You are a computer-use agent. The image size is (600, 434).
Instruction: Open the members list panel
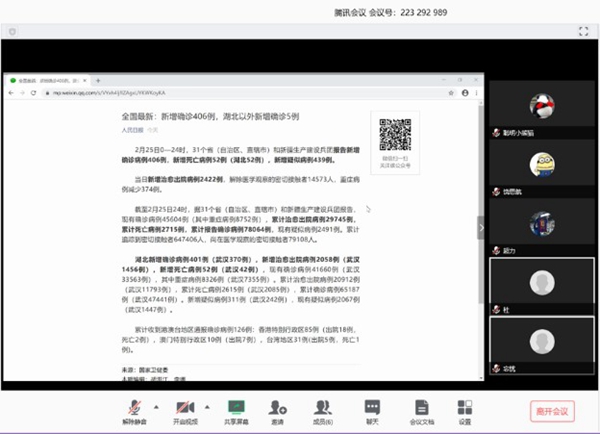[x=324, y=409]
